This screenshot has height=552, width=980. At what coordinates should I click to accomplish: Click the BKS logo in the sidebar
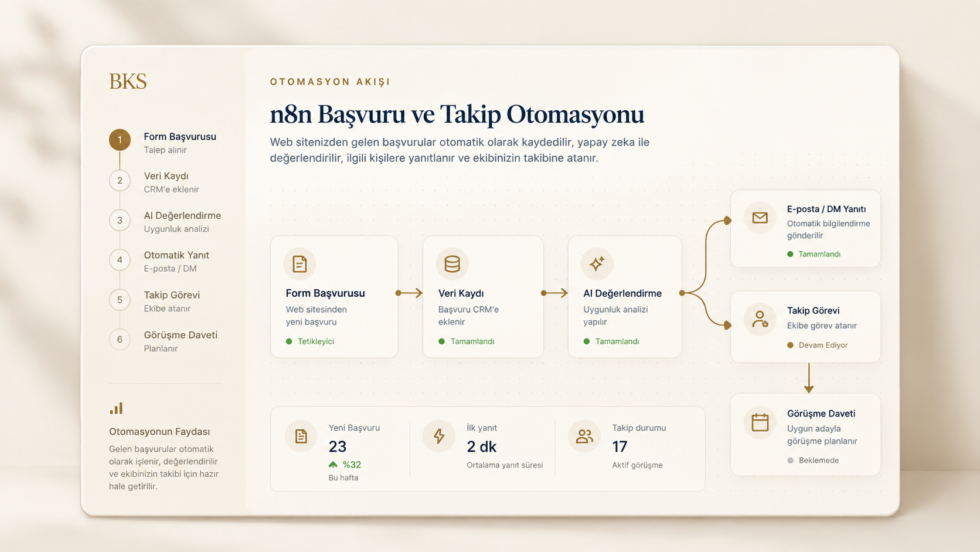tap(128, 81)
